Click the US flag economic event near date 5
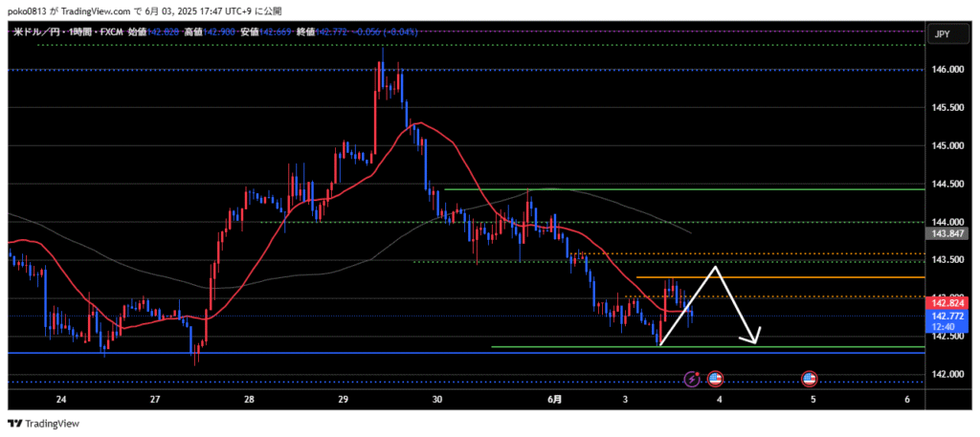 (809, 380)
